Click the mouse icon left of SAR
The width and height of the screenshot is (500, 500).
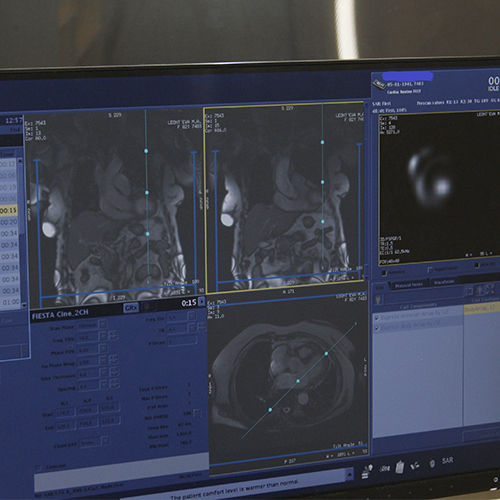coord(432,463)
